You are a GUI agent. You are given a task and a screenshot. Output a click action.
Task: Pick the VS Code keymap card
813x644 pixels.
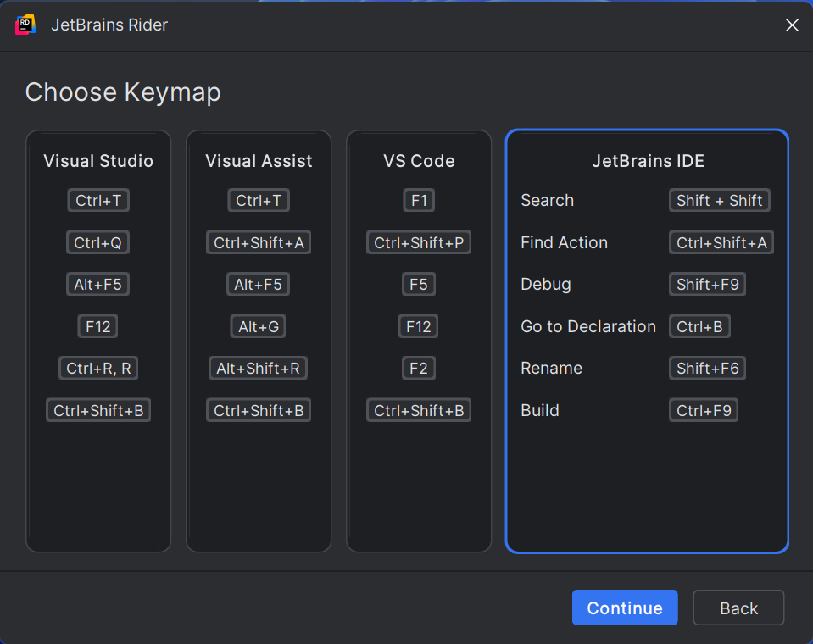pyautogui.click(x=419, y=341)
